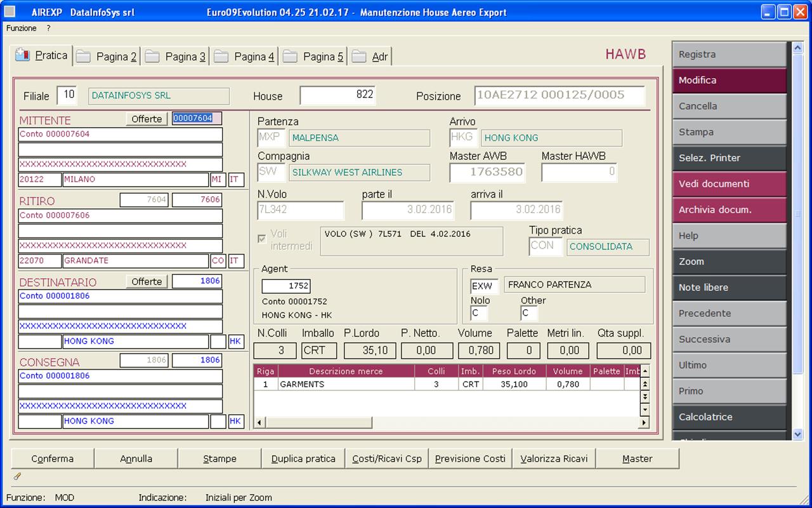Screen dimensions: 812x508
Task: Go to Successiva record
Action: tap(730, 340)
